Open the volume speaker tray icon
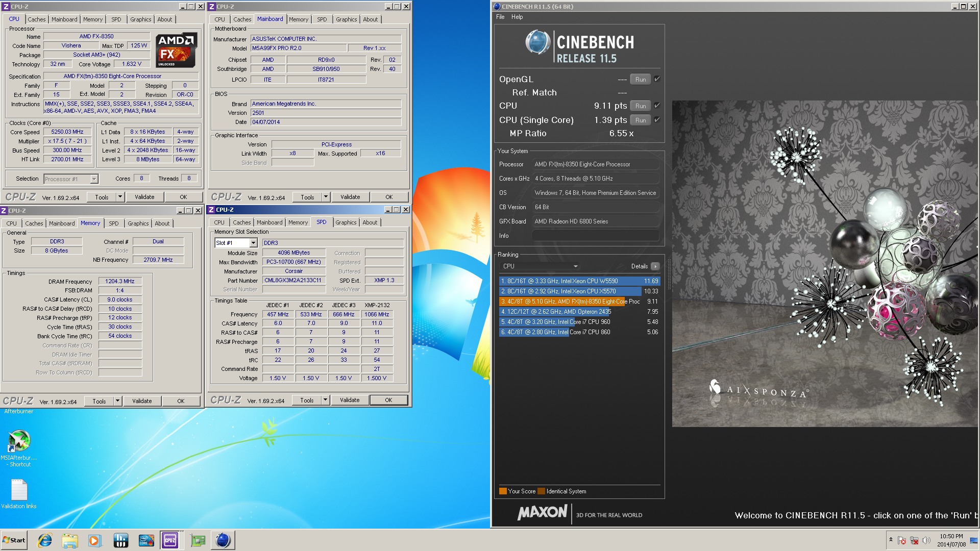The width and height of the screenshot is (980, 551). coord(926,540)
